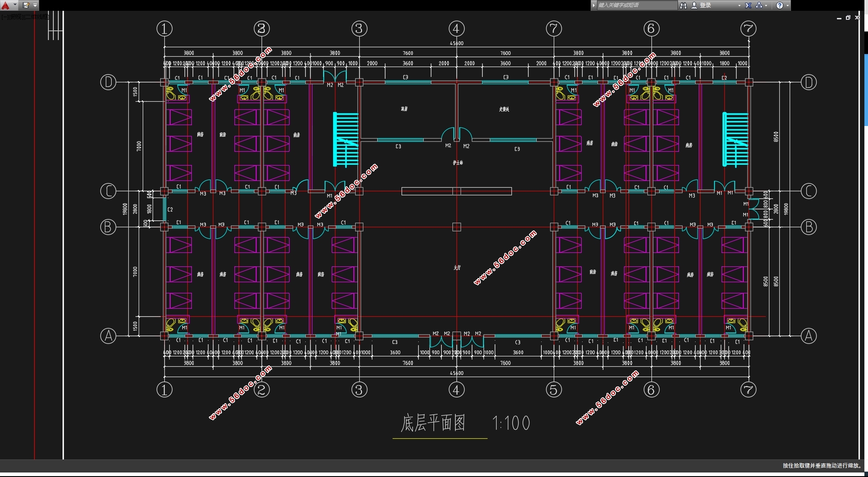Open the viewport [-] controls menu
Image resolution: width=868 pixels, height=477 pixels.
(4, 17)
